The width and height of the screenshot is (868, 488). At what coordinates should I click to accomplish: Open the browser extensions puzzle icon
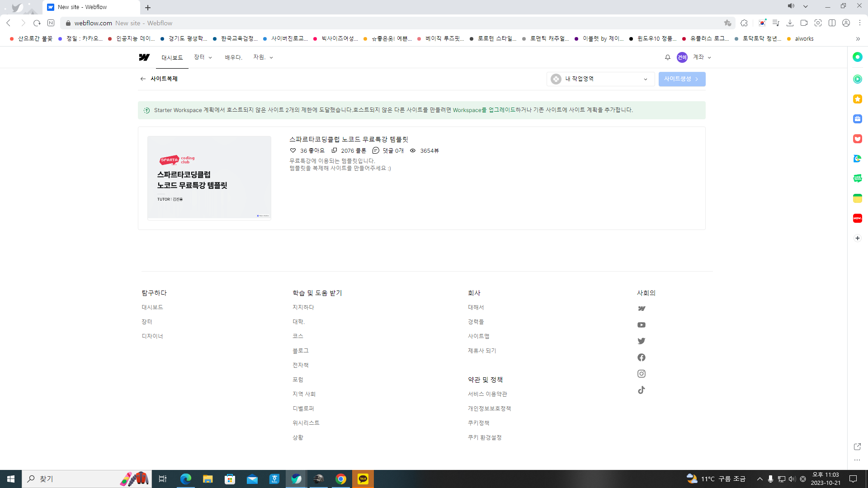click(744, 23)
